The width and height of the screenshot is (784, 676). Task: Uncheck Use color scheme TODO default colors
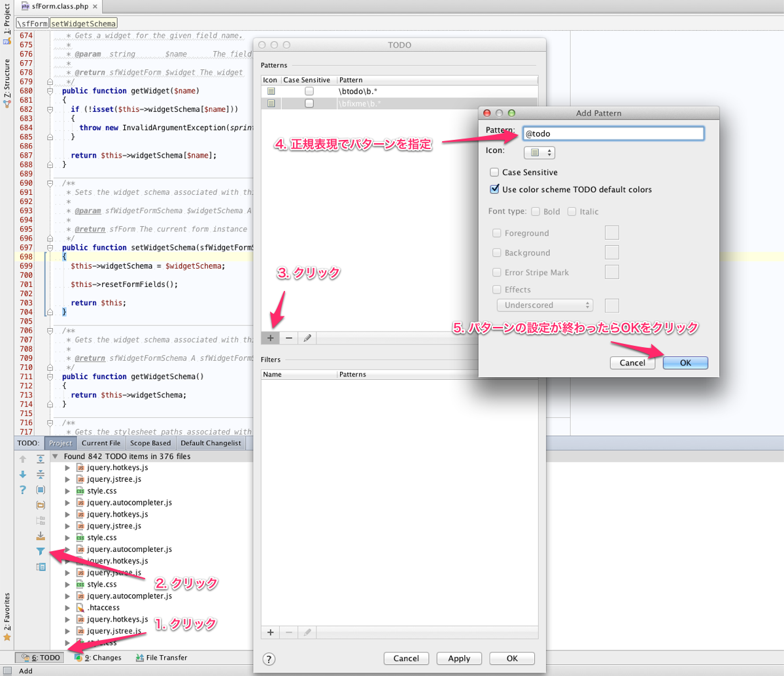(x=494, y=190)
